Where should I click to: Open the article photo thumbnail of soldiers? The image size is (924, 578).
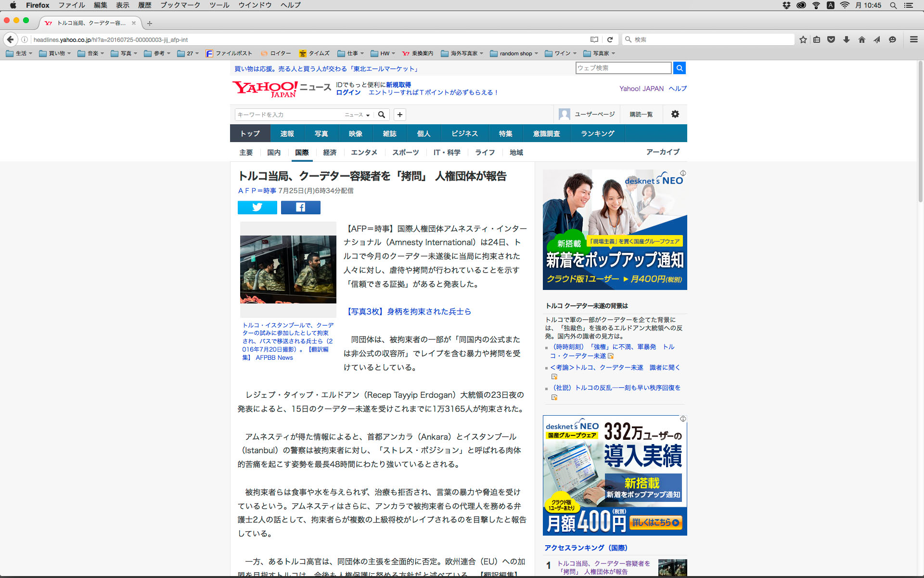pyautogui.click(x=288, y=269)
